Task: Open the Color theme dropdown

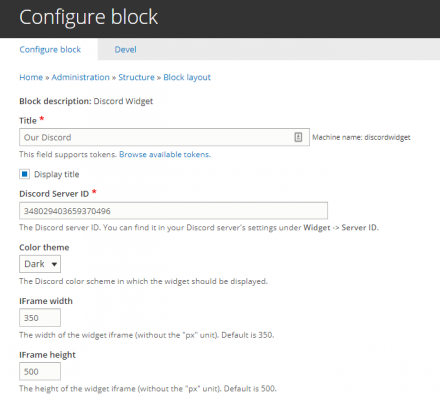Action: [x=40, y=264]
